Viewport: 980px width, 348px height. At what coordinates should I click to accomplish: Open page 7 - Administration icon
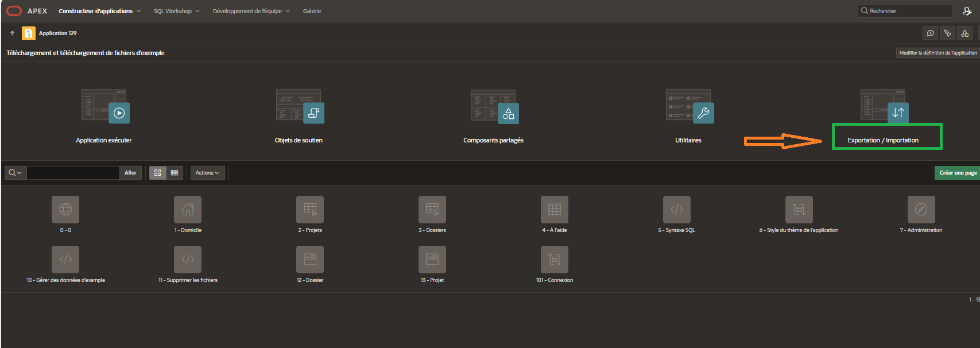pyautogui.click(x=921, y=210)
